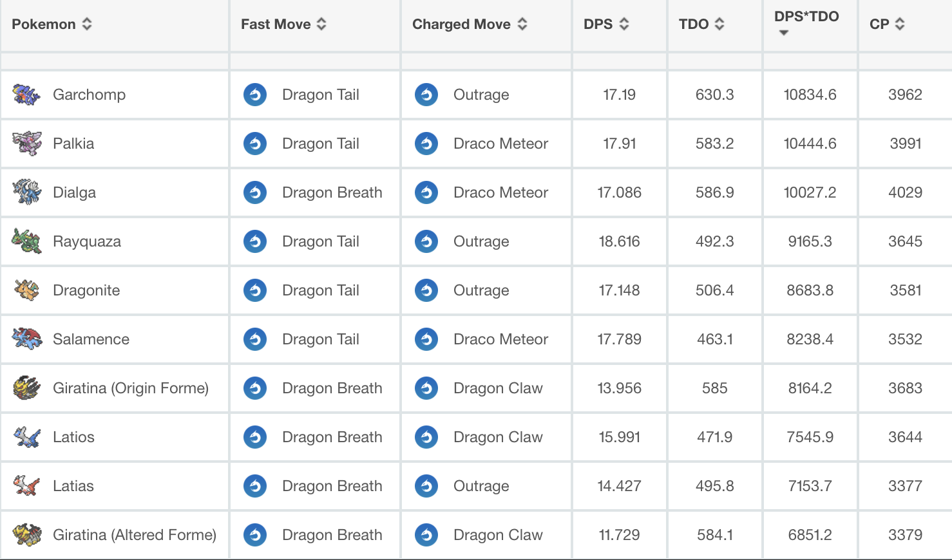Click Dialga's Draco Meteor charged move
The height and width of the screenshot is (560, 952).
coord(500,192)
